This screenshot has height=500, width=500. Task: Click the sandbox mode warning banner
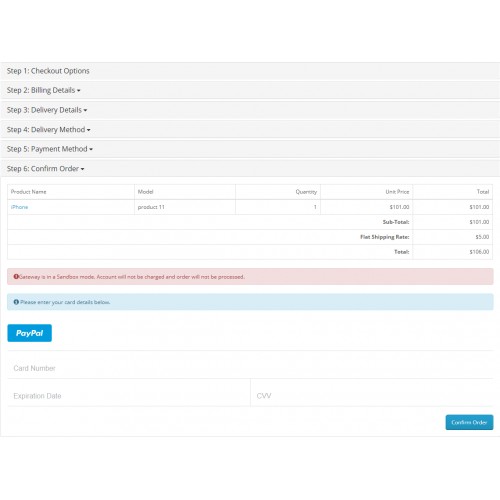click(250, 277)
